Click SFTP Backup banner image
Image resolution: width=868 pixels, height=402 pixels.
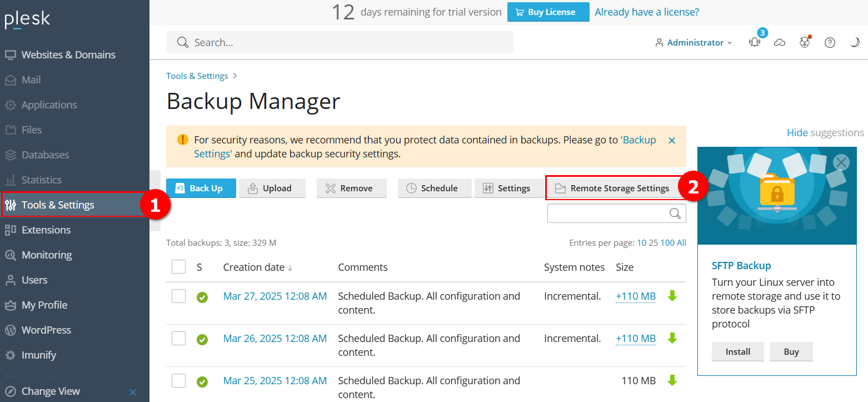click(x=777, y=196)
